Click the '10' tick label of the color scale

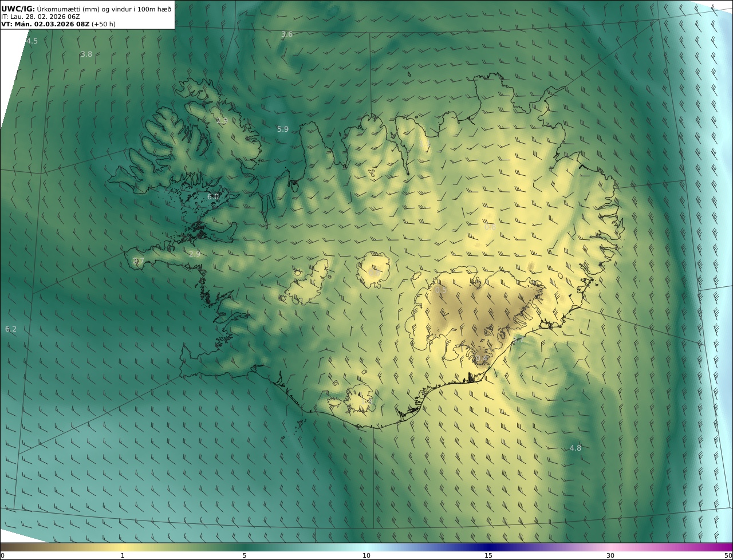click(366, 555)
